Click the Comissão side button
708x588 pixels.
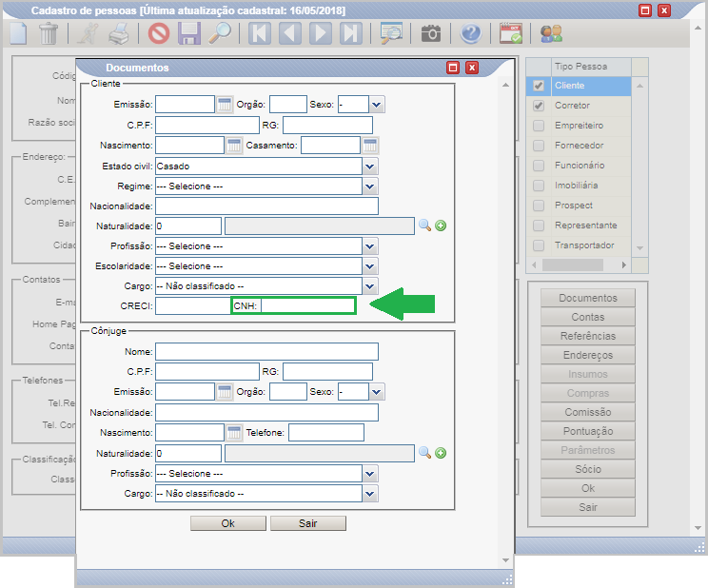click(588, 412)
